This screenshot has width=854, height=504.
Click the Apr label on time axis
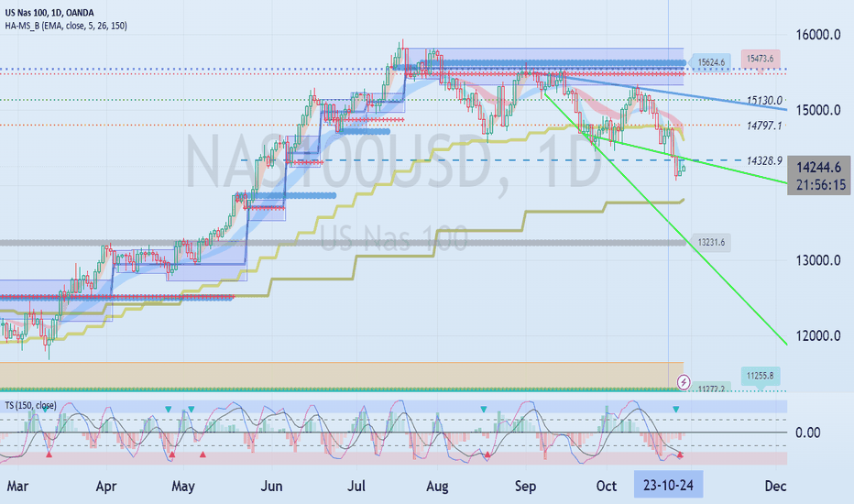point(106,486)
